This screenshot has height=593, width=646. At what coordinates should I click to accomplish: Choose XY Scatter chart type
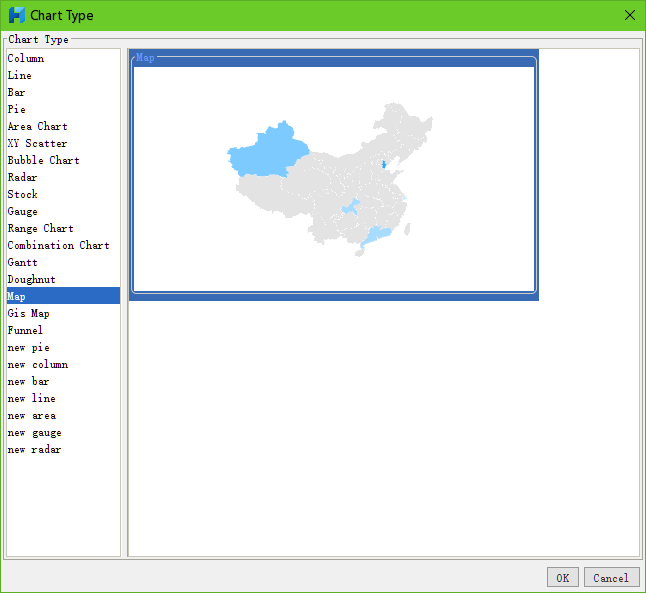63,143
